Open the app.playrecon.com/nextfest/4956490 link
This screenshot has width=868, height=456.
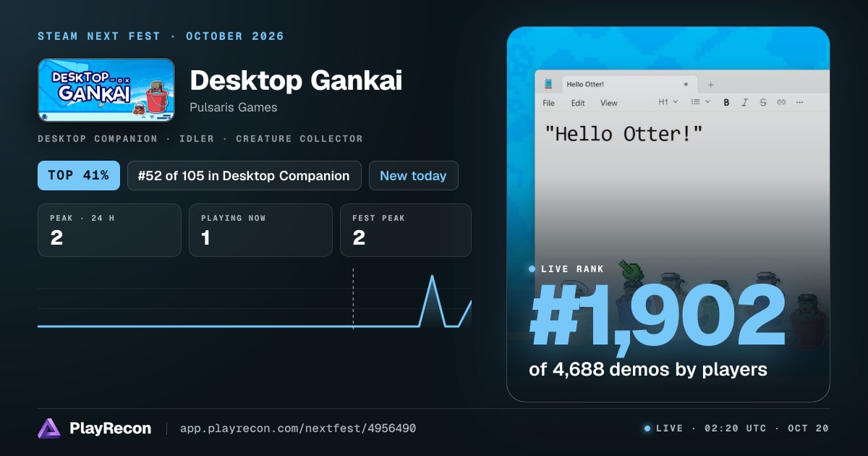[x=298, y=428]
